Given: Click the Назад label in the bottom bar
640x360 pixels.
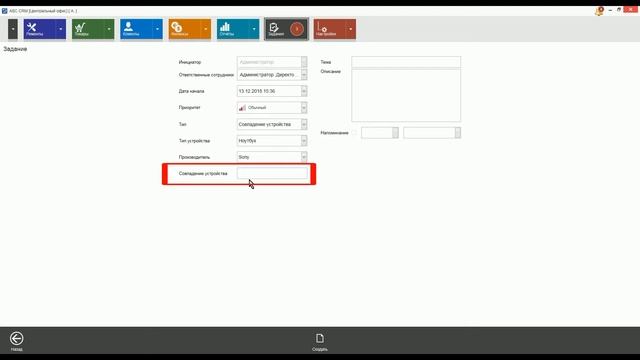Looking at the screenshot, I should (17, 349).
